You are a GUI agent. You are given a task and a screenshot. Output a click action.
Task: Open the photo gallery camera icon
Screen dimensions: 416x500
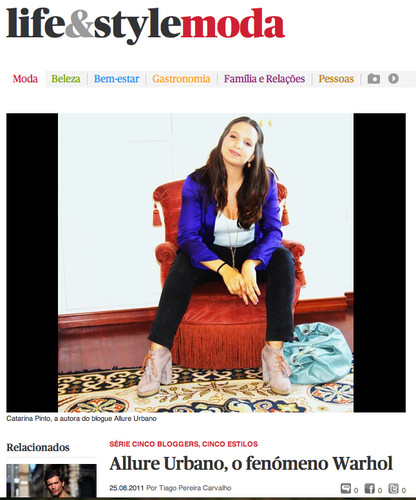coord(373,79)
